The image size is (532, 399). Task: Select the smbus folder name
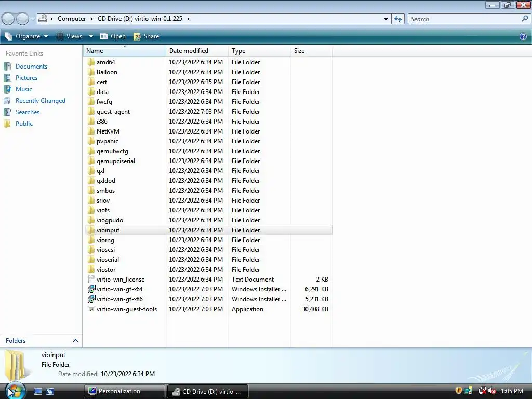(x=105, y=191)
